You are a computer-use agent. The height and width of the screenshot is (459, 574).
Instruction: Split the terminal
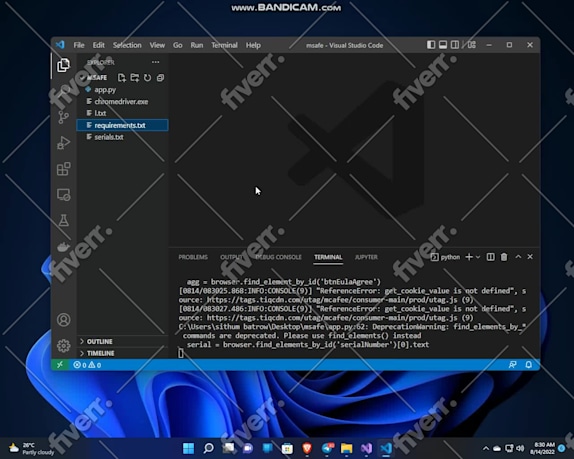coord(491,257)
